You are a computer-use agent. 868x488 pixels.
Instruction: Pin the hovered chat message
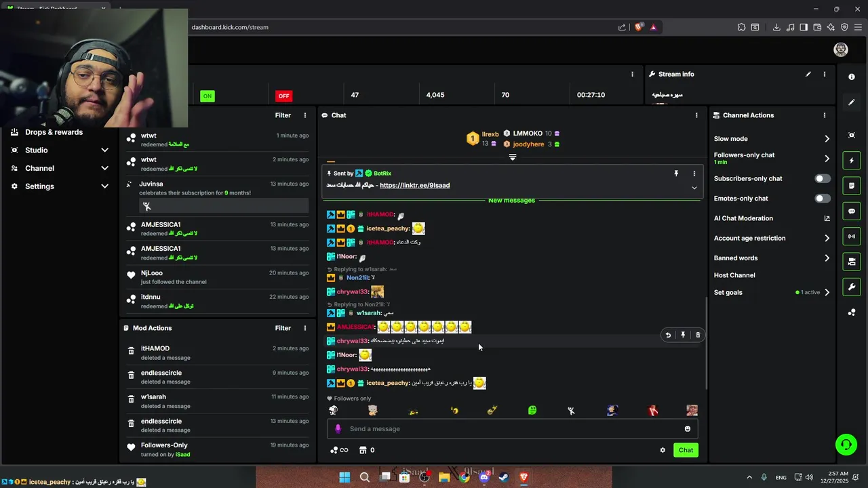pos(683,335)
